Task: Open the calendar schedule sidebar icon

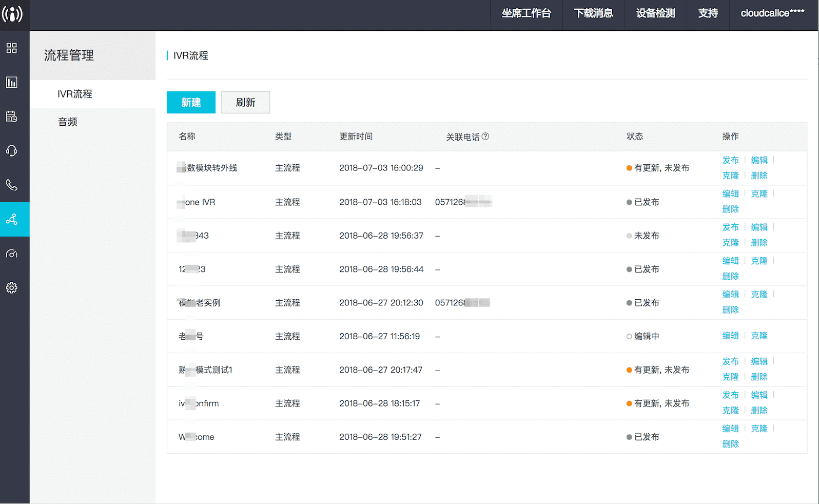Action: coord(11,117)
